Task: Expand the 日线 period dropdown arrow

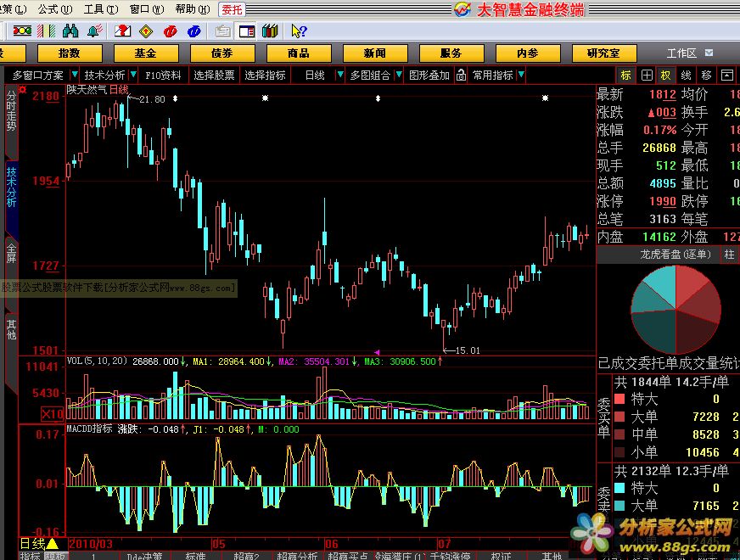Action: pos(339,75)
